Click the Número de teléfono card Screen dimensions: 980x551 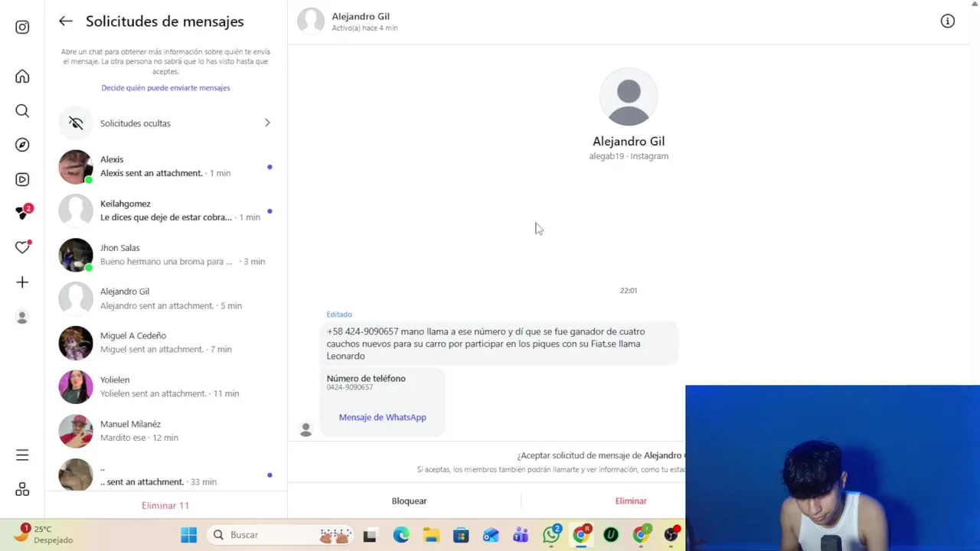tap(382, 401)
